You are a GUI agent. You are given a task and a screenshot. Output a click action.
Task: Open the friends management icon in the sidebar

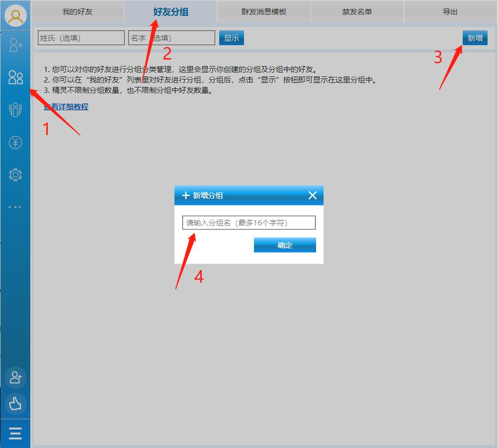[15, 77]
